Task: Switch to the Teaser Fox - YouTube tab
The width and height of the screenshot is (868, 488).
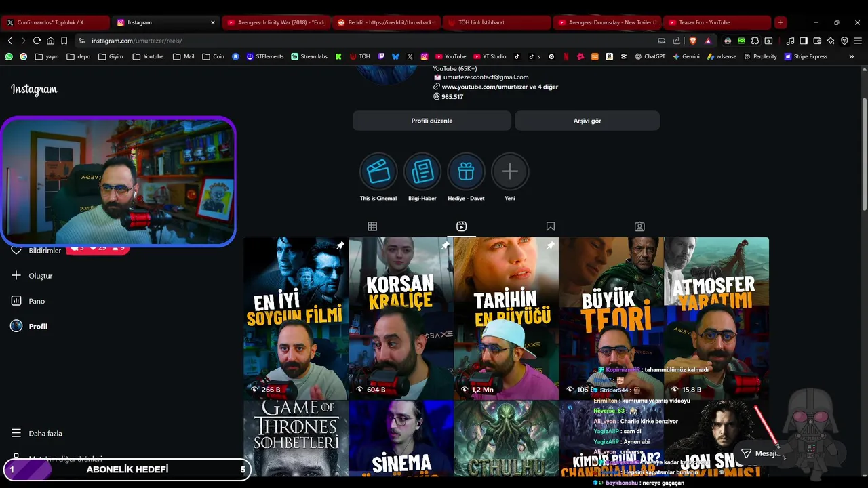Action: click(x=718, y=22)
